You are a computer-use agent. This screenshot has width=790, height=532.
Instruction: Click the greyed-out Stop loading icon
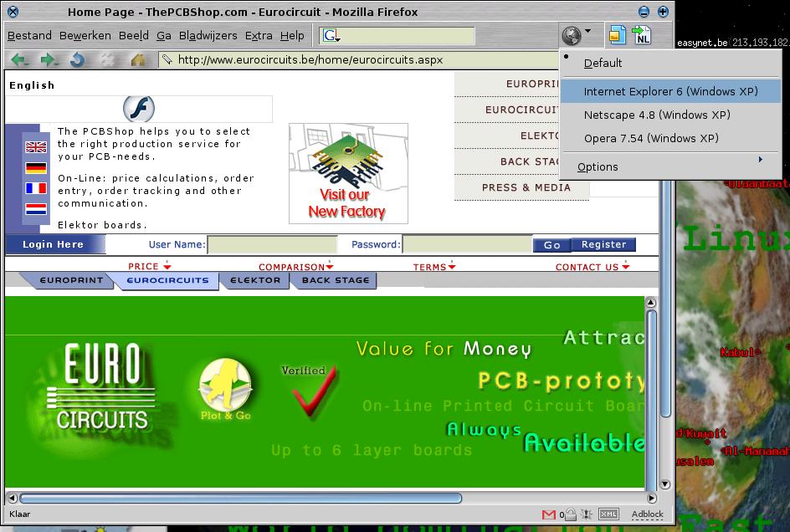pos(107,60)
